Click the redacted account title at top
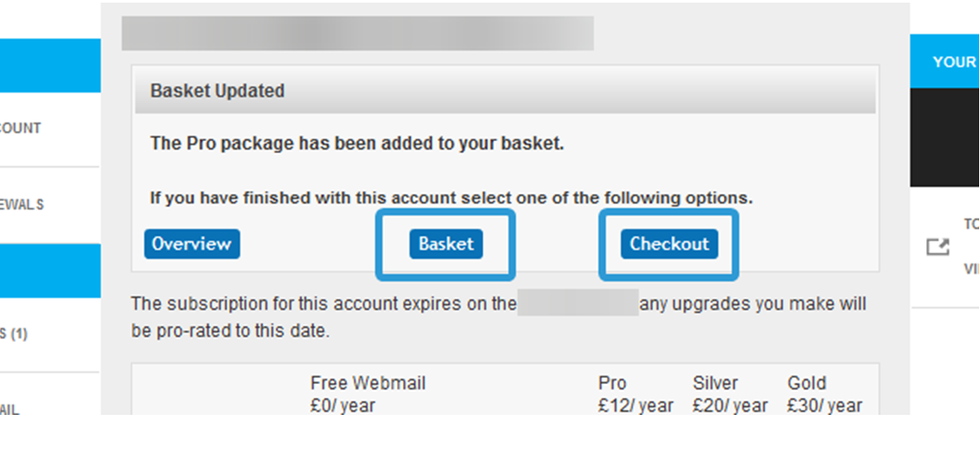980x473 pixels. [x=357, y=33]
